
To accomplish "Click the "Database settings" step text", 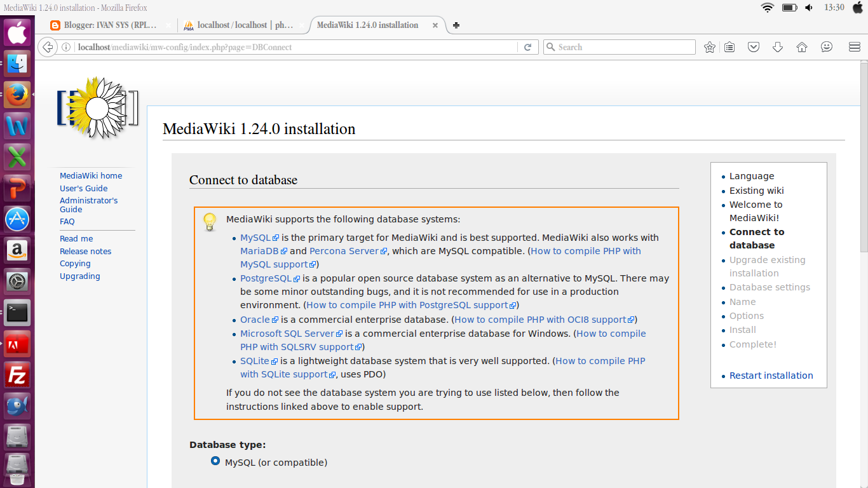I will 770,287.
